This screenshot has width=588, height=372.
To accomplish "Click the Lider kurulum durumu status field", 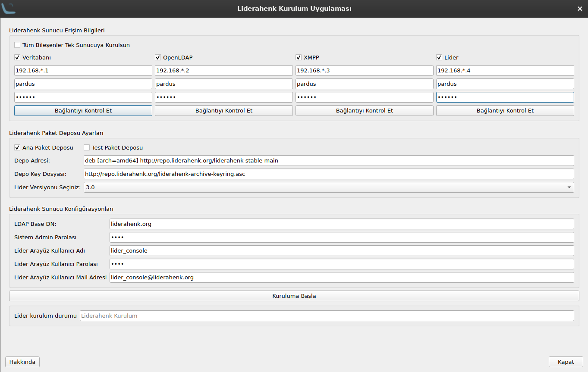I will coord(327,316).
